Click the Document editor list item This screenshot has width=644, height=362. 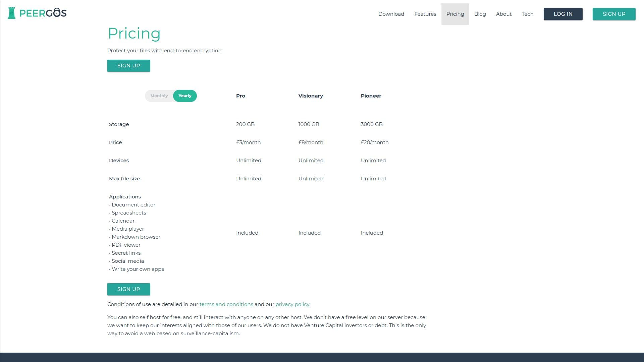click(132, 205)
